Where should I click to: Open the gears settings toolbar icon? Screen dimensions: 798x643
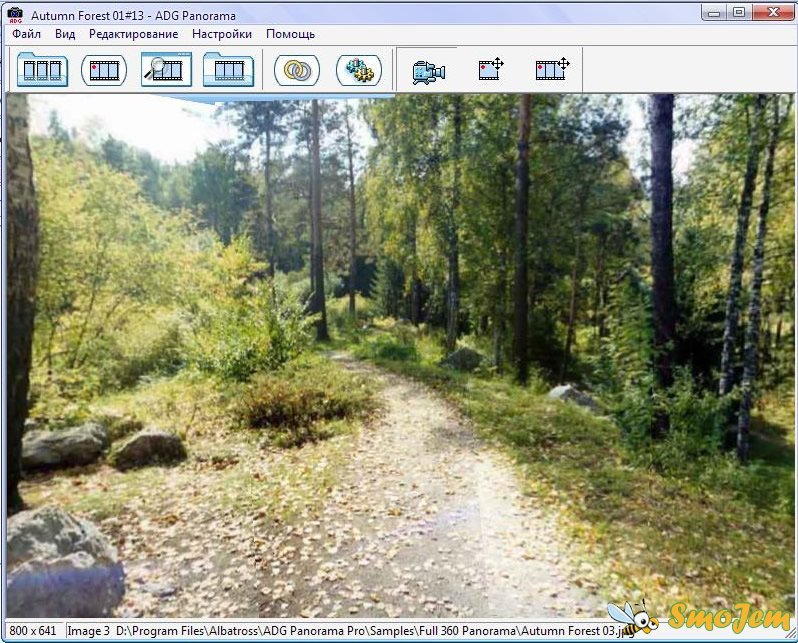[358, 70]
